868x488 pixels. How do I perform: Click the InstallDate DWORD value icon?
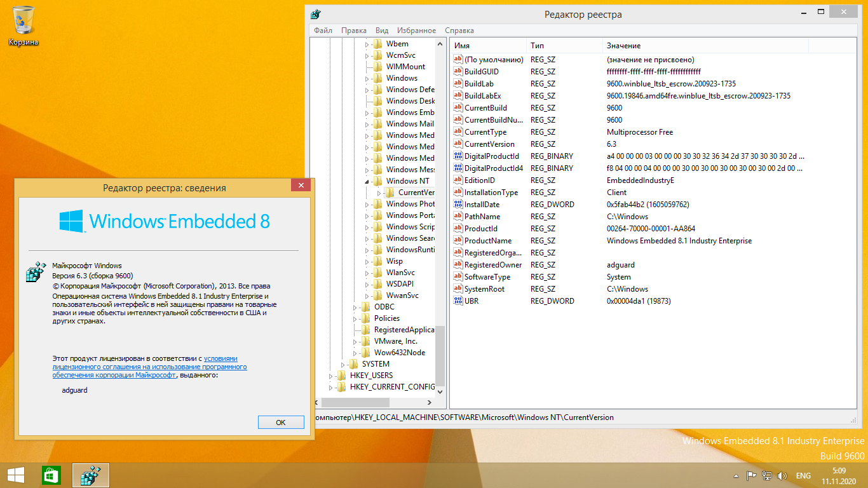pyautogui.click(x=458, y=204)
